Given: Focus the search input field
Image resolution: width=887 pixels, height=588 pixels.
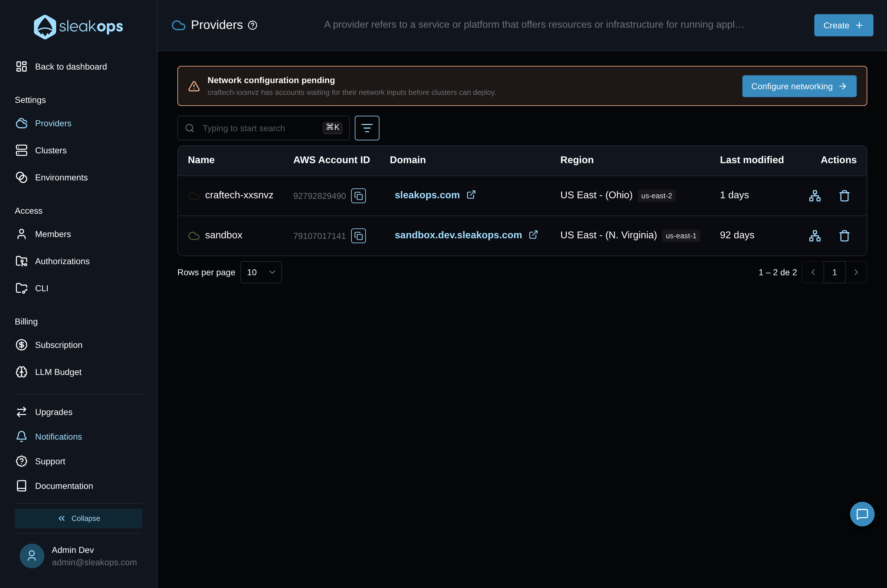Looking at the screenshot, I should 263,128.
